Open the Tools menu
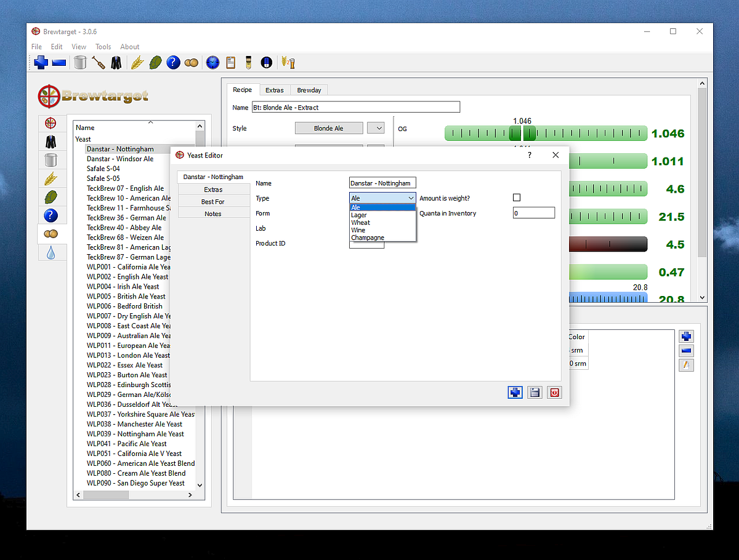This screenshot has width=739, height=560. pos(103,47)
